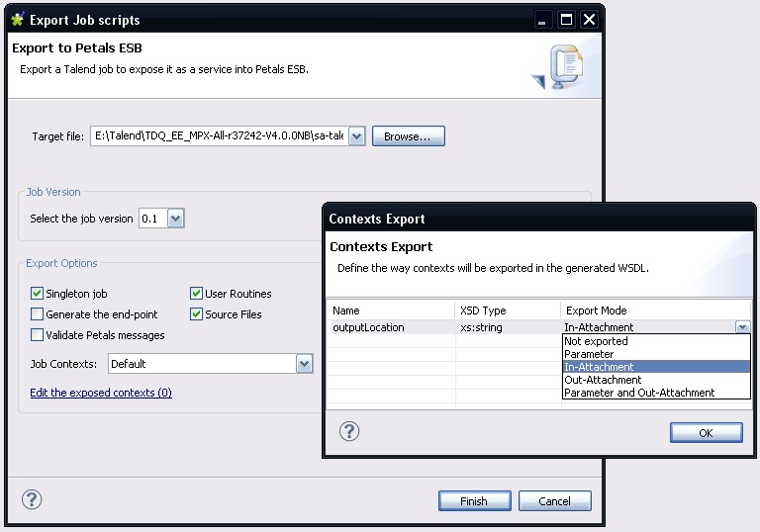Expand the Target file path dropdown
Screen dimensions: 760x532
pos(357,136)
